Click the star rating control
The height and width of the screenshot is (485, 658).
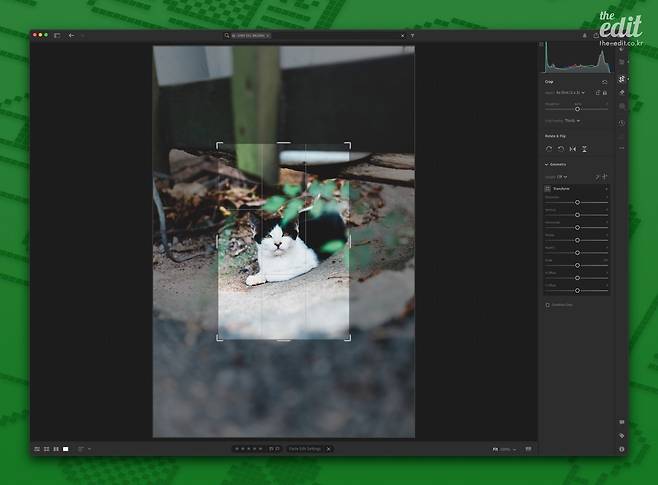[249, 449]
